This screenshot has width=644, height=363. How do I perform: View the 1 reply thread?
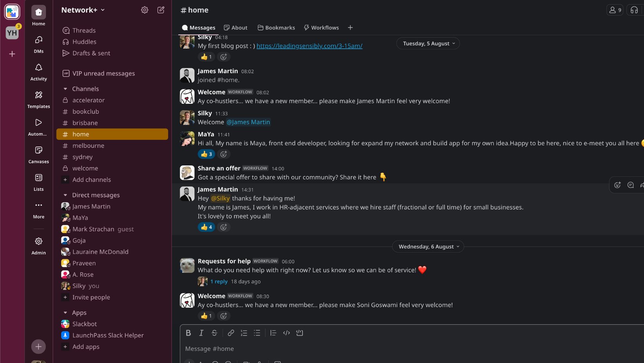[219, 281]
